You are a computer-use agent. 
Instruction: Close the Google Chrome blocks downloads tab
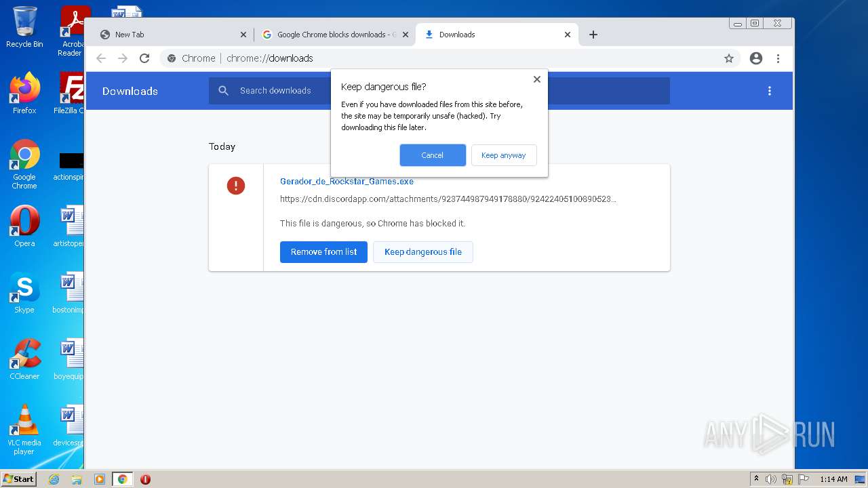(406, 35)
